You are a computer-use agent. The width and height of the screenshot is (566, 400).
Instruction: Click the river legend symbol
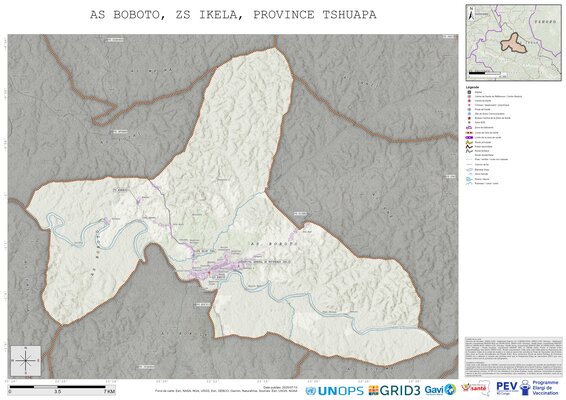click(469, 179)
